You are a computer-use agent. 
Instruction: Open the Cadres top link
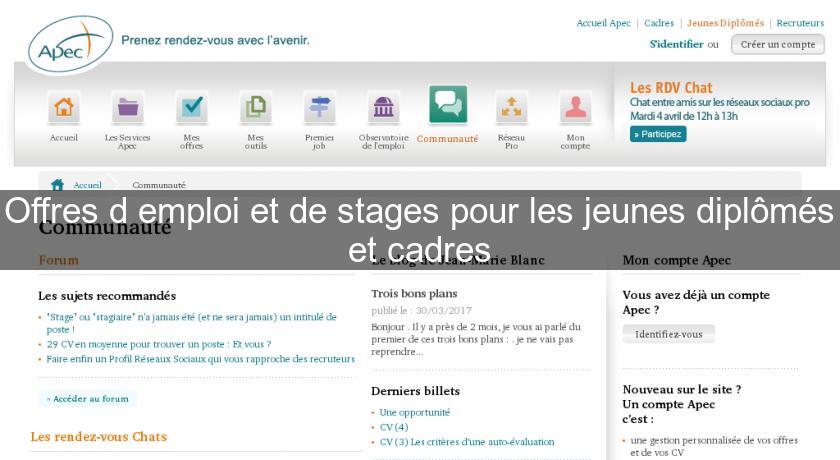click(x=659, y=23)
